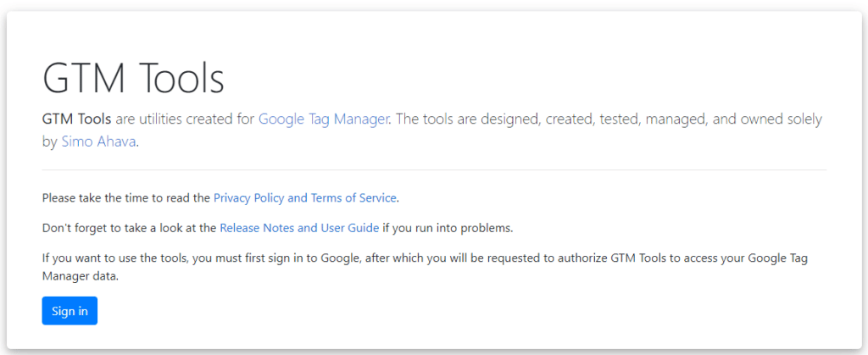Click the horizontal divider line
Image resolution: width=868 pixels, height=355 pixels.
pyautogui.click(x=434, y=169)
